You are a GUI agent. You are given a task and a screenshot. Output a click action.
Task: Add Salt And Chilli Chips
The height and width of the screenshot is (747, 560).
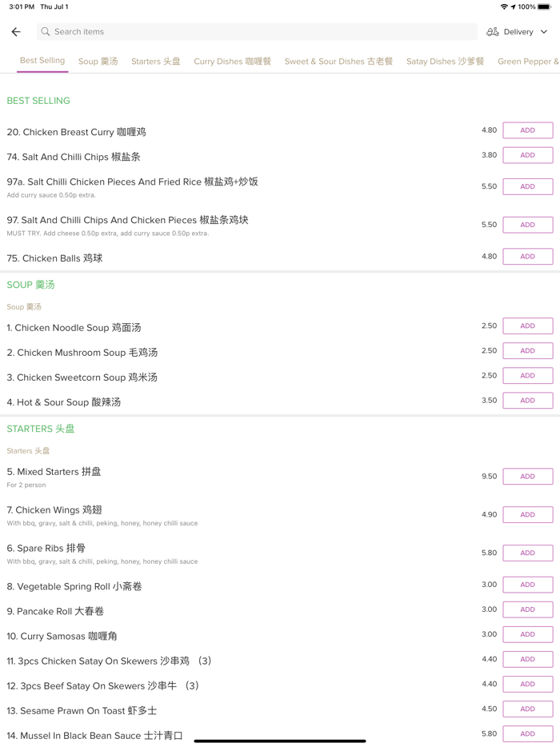tap(527, 155)
